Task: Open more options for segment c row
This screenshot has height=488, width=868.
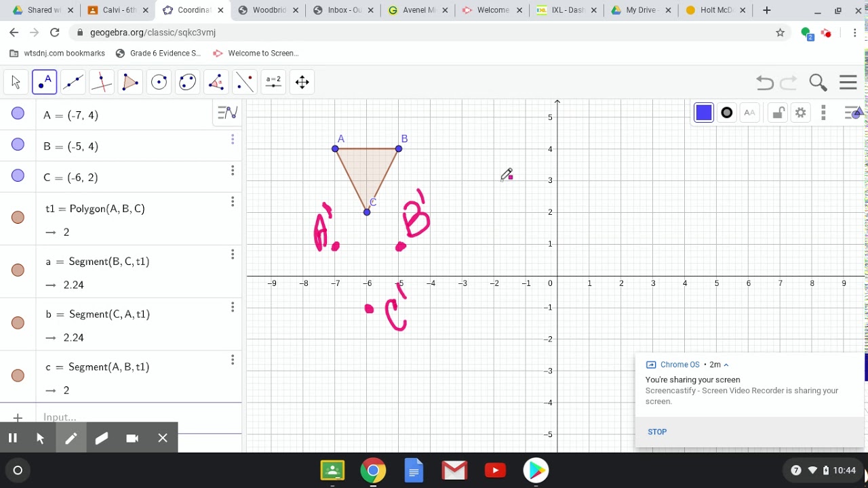Action: pos(233,360)
